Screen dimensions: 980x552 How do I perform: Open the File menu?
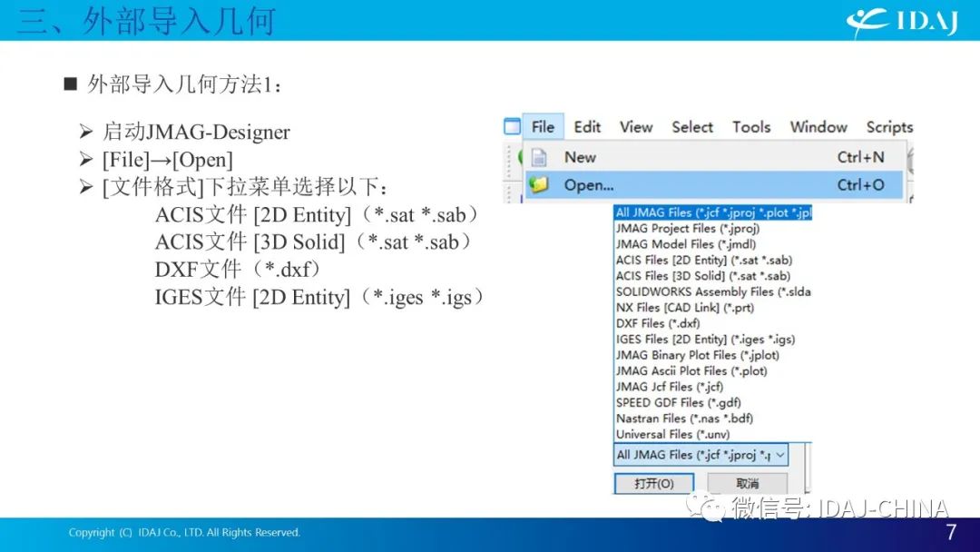click(543, 127)
